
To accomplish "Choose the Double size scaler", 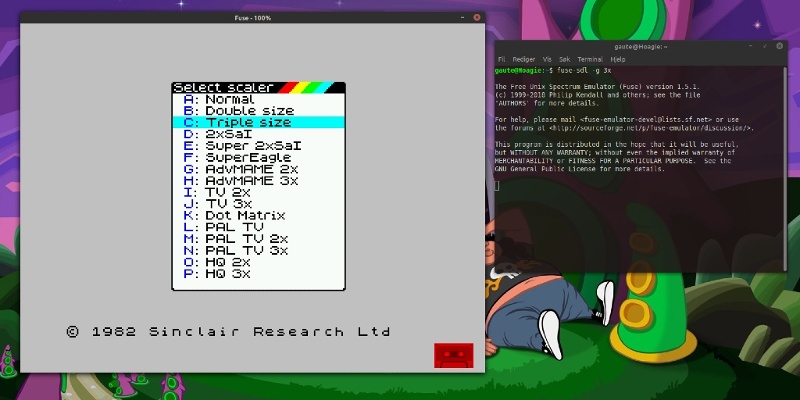I will (259, 111).
